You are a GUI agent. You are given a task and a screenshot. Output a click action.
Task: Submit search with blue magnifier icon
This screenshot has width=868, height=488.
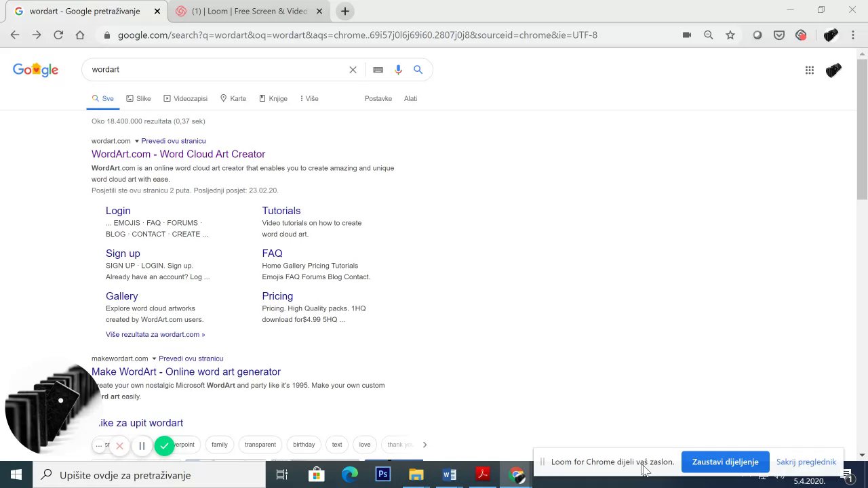(418, 70)
